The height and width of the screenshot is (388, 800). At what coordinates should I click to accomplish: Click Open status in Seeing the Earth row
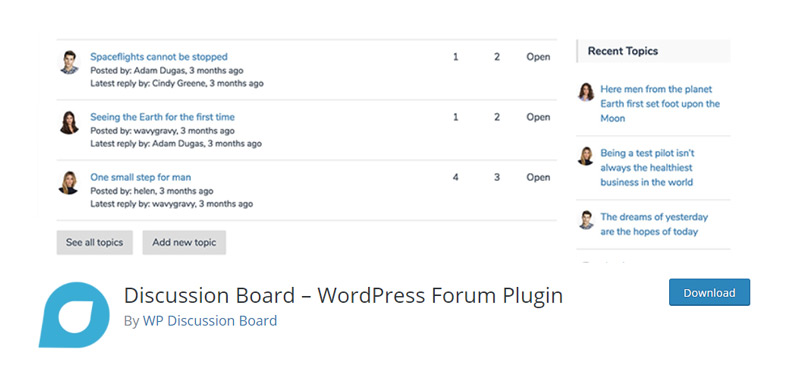[x=538, y=117]
